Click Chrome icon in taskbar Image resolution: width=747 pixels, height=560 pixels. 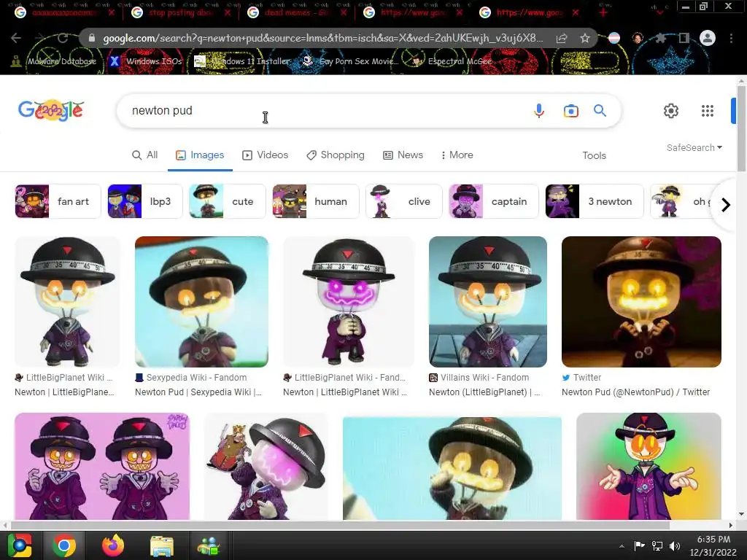click(x=64, y=545)
